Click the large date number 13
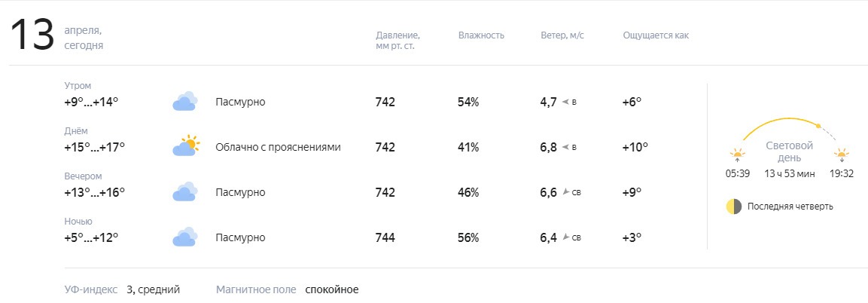 click(x=32, y=35)
